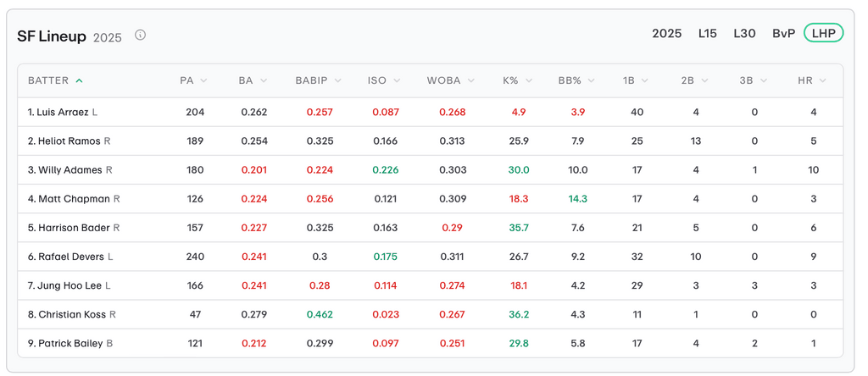Click the BA column sort chevron

[263, 81]
